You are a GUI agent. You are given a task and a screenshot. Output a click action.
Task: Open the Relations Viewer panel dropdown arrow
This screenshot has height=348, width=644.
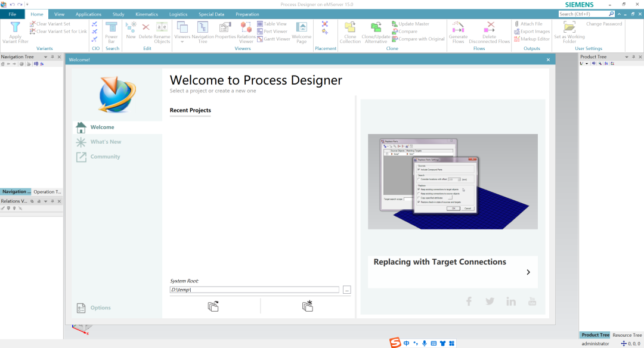45,201
